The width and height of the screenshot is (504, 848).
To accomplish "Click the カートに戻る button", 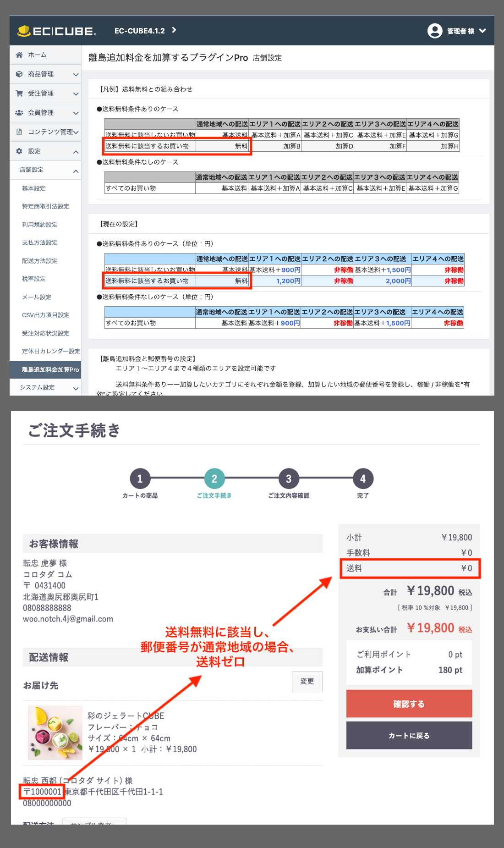I will pos(409,735).
